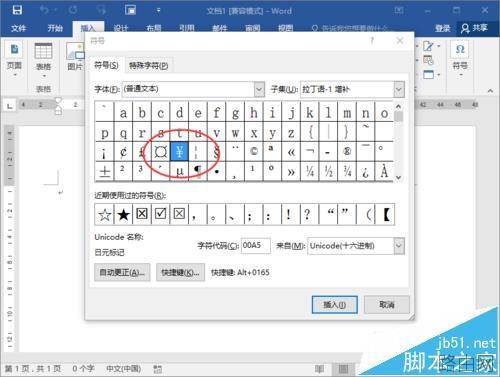Select the letter a symbol cell
Screen dimensions: 500x377
[123, 113]
